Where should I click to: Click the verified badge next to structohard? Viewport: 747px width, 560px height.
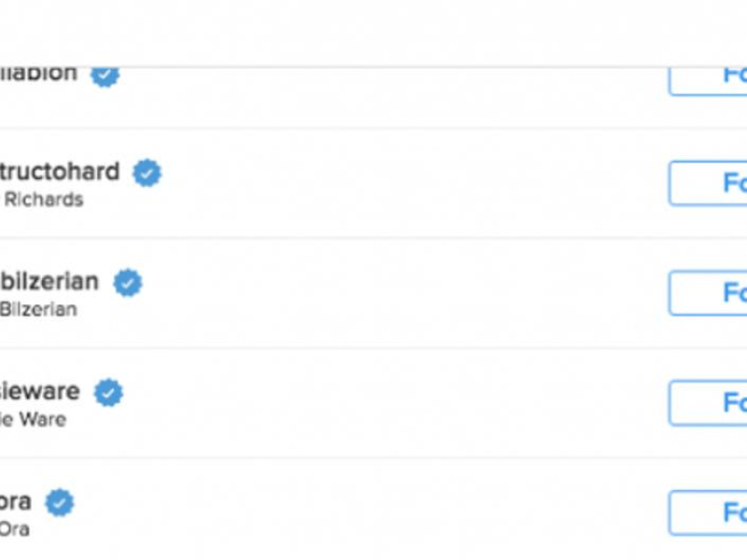click(148, 173)
